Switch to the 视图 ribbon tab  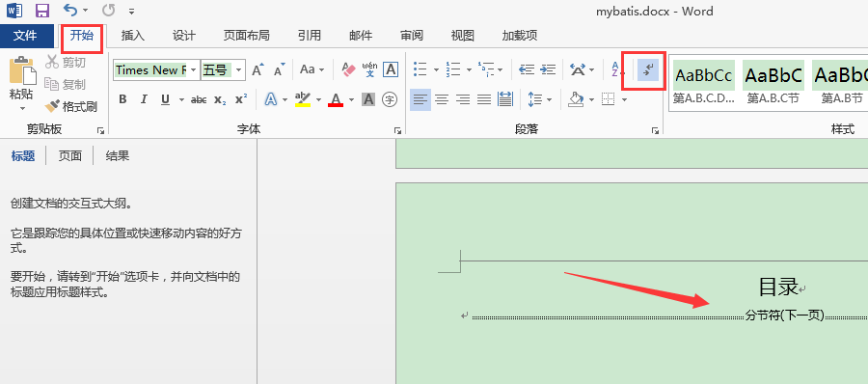pos(463,36)
